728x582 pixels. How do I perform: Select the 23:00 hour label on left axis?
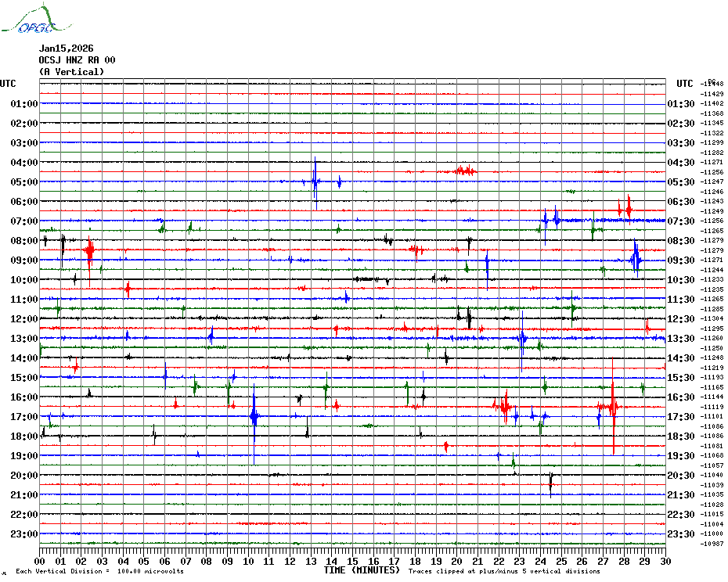[x=24, y=534]
